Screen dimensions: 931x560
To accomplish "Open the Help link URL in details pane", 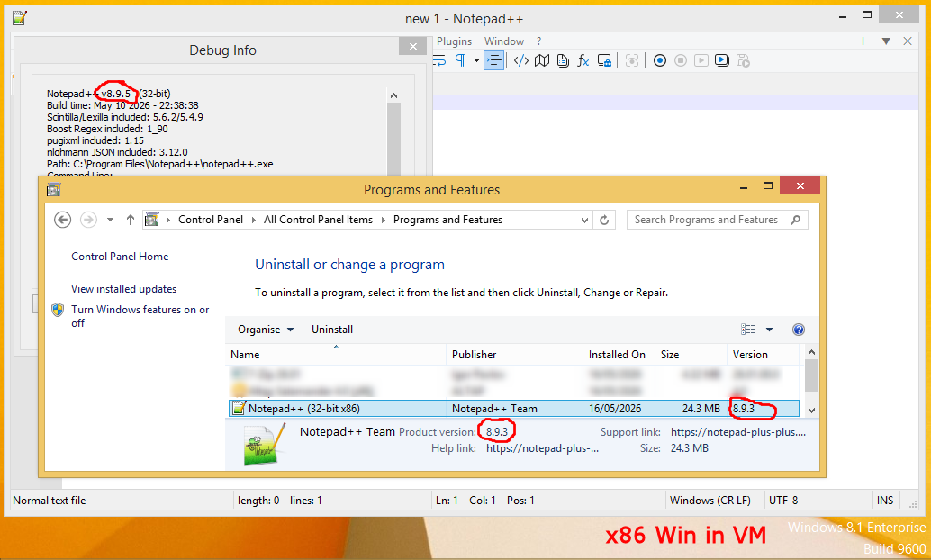I will coord(542,448).
